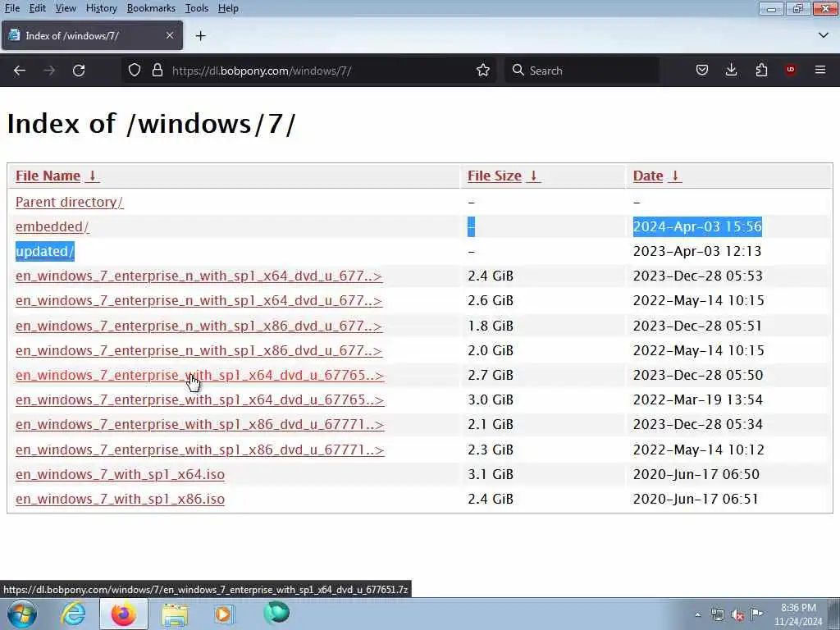Open Windows Media Player from taskbar
The height and width of the screenshot is (630, 840).
224,614
